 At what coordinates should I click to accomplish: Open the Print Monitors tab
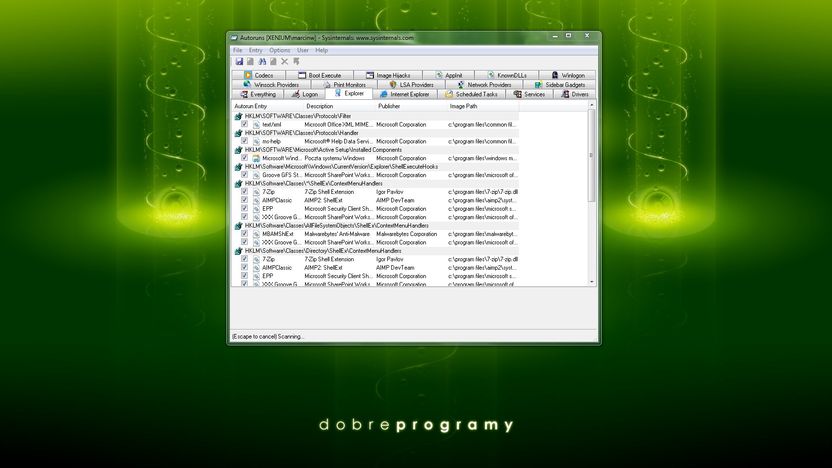pos(344,85)
